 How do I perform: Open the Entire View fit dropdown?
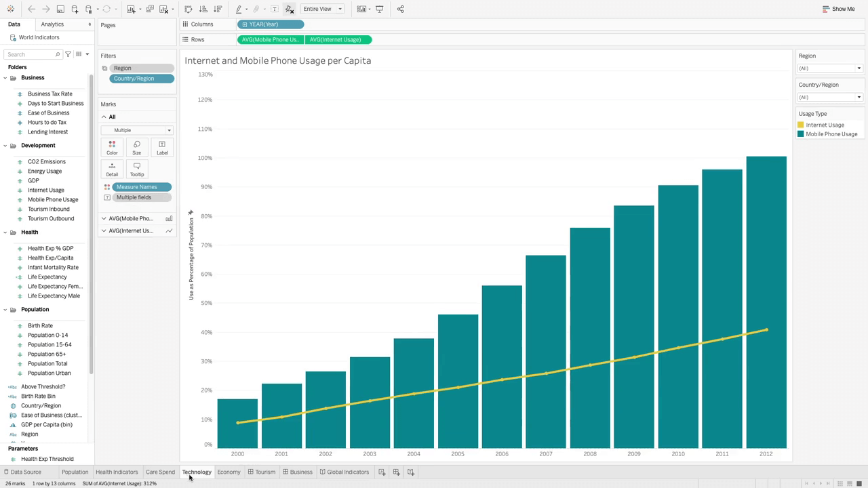322,9
